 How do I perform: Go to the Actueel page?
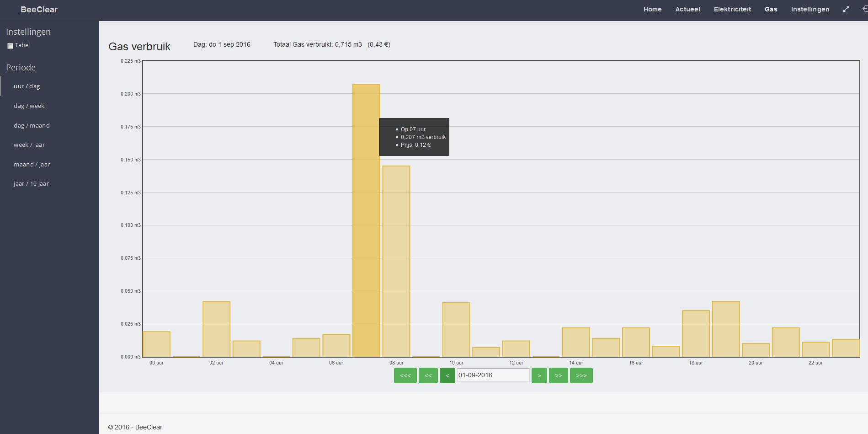click(687, 9)
